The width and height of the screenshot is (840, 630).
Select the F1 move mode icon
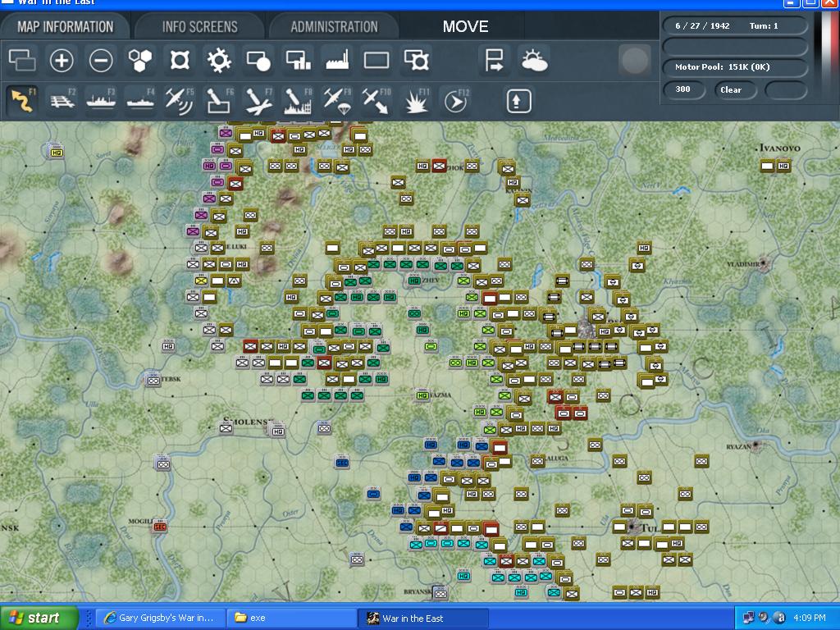tap(22, 101)
